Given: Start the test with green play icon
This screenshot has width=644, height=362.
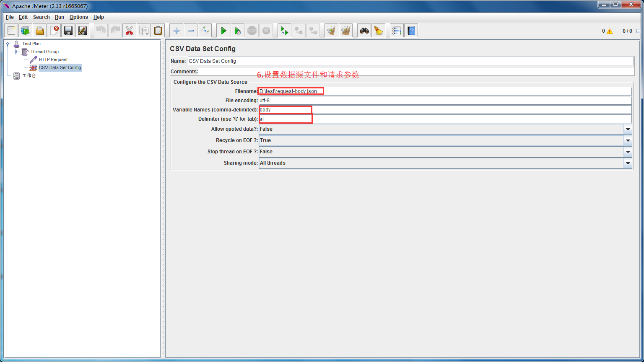Looking at the screenshot, I should 223,31.
